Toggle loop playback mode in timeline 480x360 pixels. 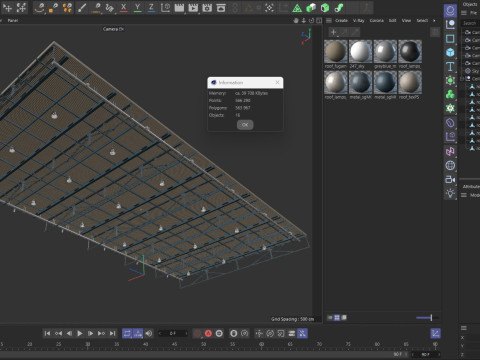[127, 333]
